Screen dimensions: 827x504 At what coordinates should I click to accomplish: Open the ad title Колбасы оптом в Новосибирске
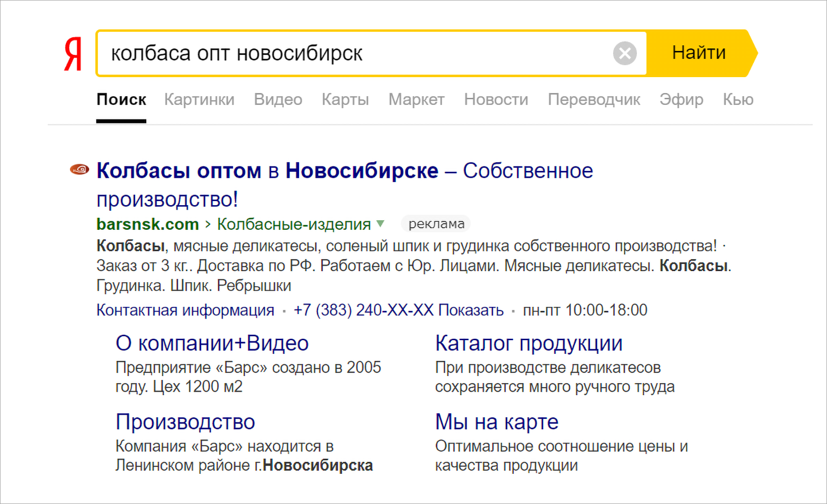pyautogui.click(x=344, y=184)
